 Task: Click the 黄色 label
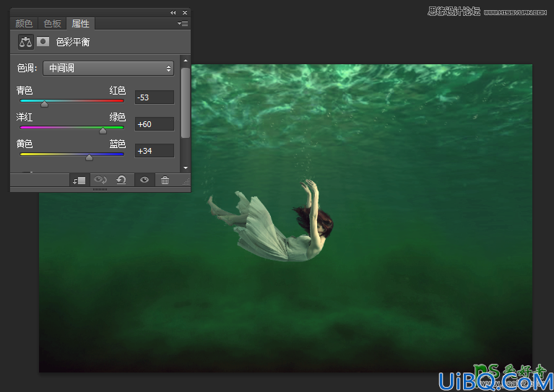coord(25,144)
